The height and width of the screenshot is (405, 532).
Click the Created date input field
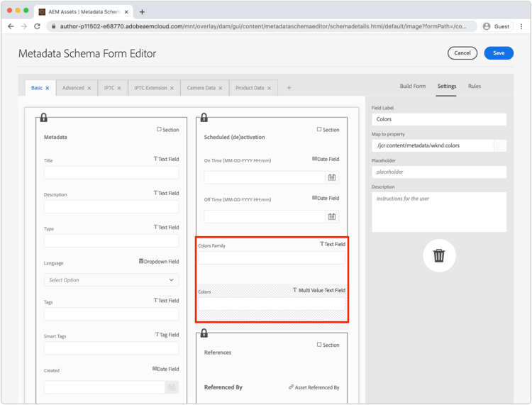tap(104, 387)
